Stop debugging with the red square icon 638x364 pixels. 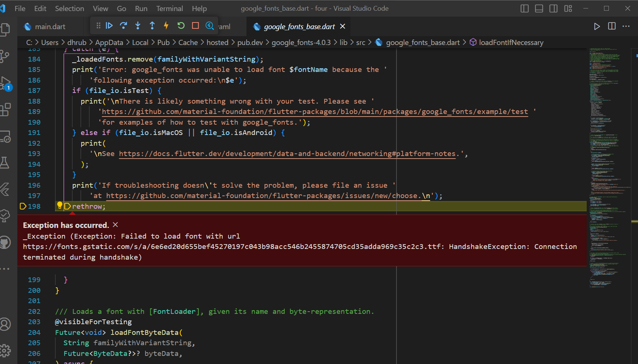(195, 25)
